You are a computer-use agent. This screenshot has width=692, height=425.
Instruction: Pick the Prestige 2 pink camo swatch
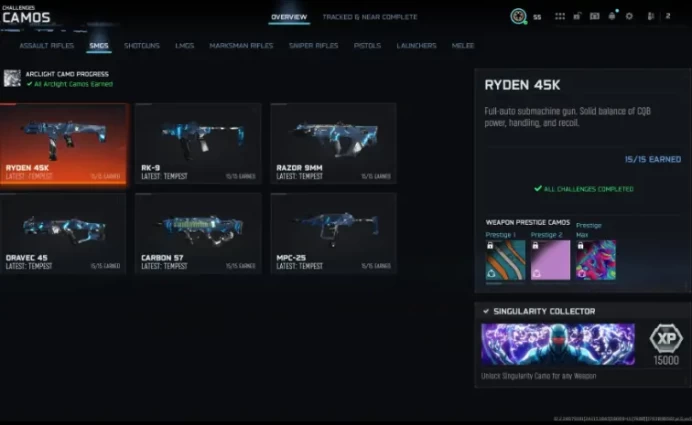550,260
